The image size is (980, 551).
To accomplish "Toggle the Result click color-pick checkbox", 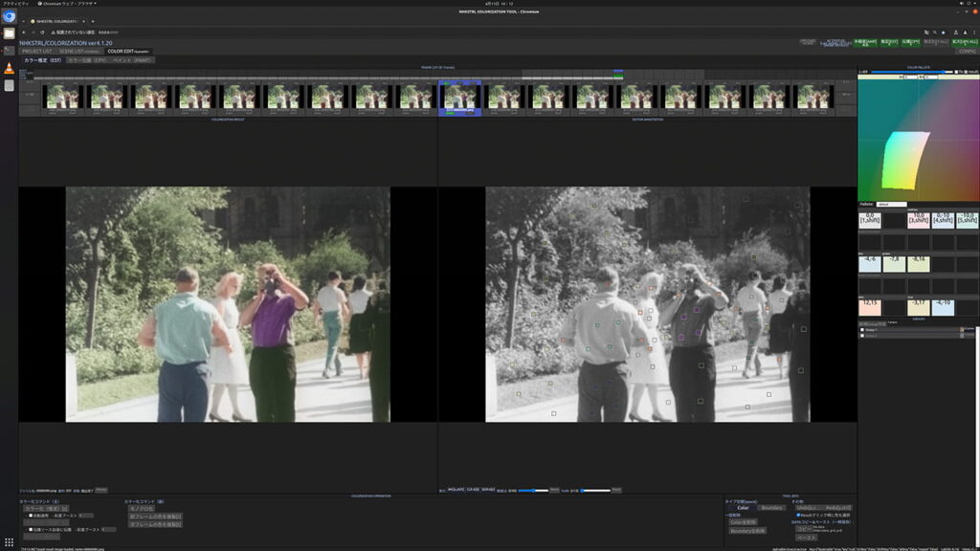I will coord(799,515).
